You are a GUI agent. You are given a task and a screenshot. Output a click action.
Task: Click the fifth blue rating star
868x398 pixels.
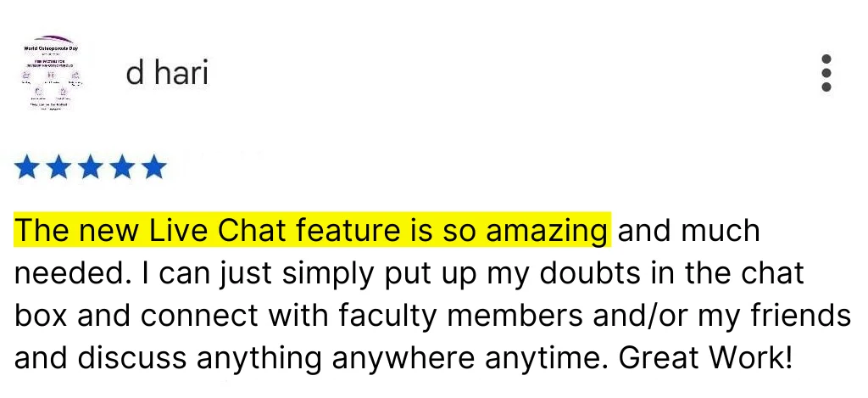click(x=154, y=167)
